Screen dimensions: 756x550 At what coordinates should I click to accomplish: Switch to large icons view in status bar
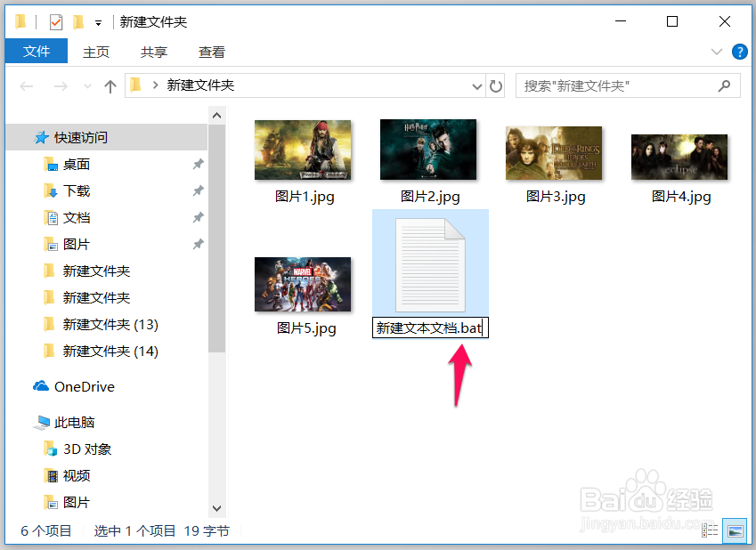735,530
